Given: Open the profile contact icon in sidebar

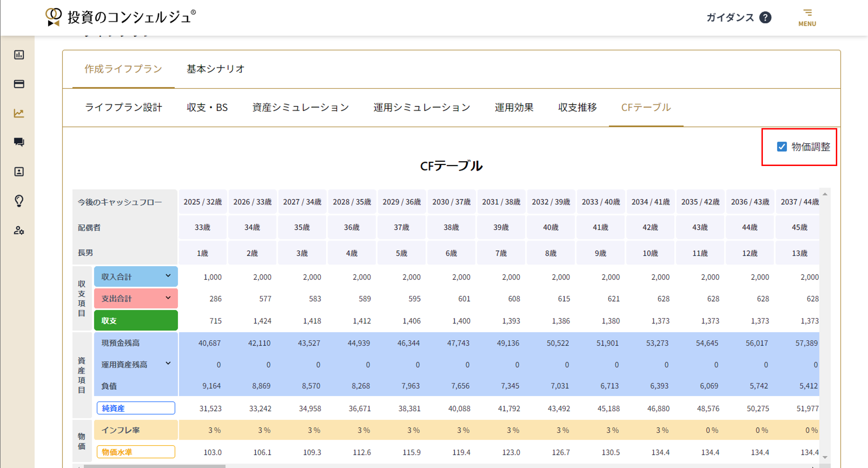Looking at the screenshot, I should click(19, 172).
